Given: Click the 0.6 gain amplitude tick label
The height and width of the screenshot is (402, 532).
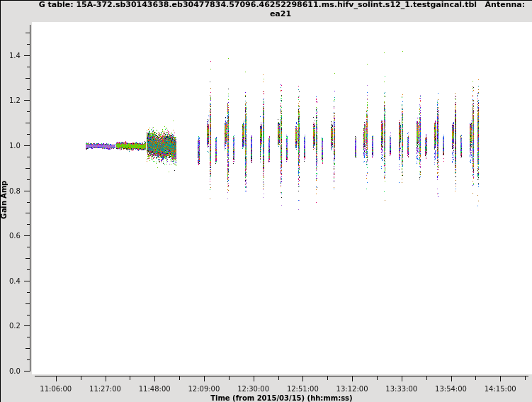Looking at the screenshot, I should click(x=16, y=235).
